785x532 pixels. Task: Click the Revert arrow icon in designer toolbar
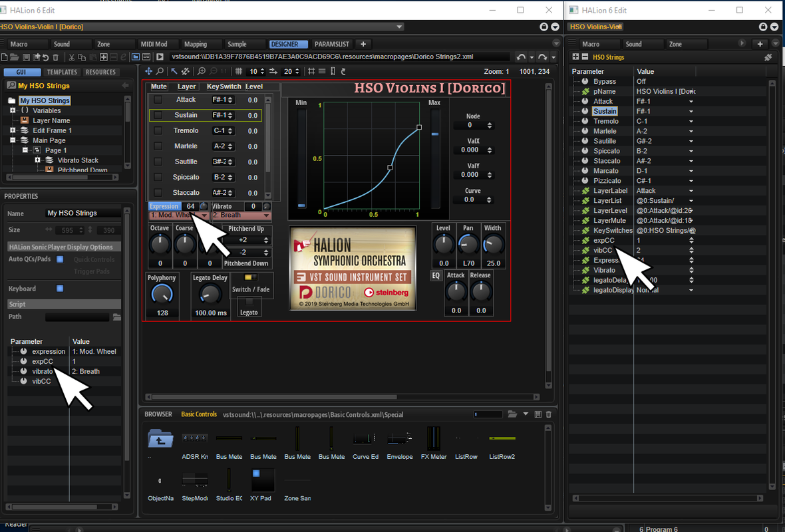45,58
